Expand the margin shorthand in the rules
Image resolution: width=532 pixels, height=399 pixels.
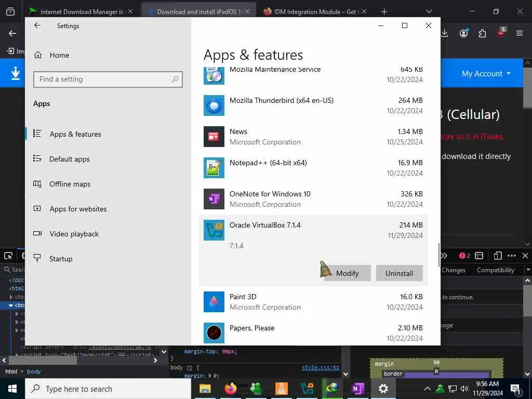pyautogui.click(x=210, y=376)
